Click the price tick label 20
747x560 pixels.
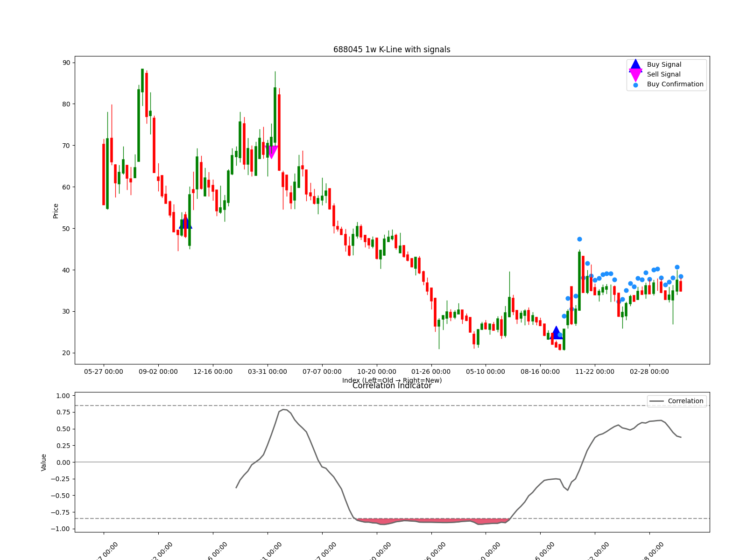click(x=66, y=353)
